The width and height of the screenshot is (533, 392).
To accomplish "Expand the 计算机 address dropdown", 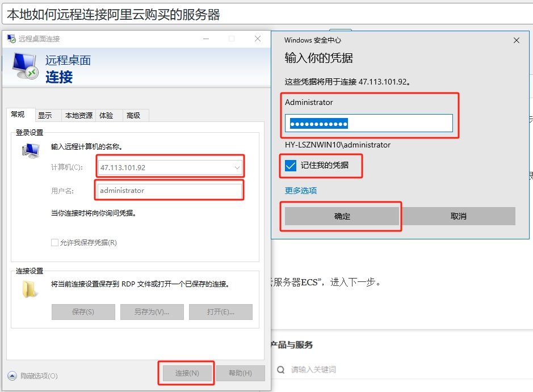I will [237, 167].
